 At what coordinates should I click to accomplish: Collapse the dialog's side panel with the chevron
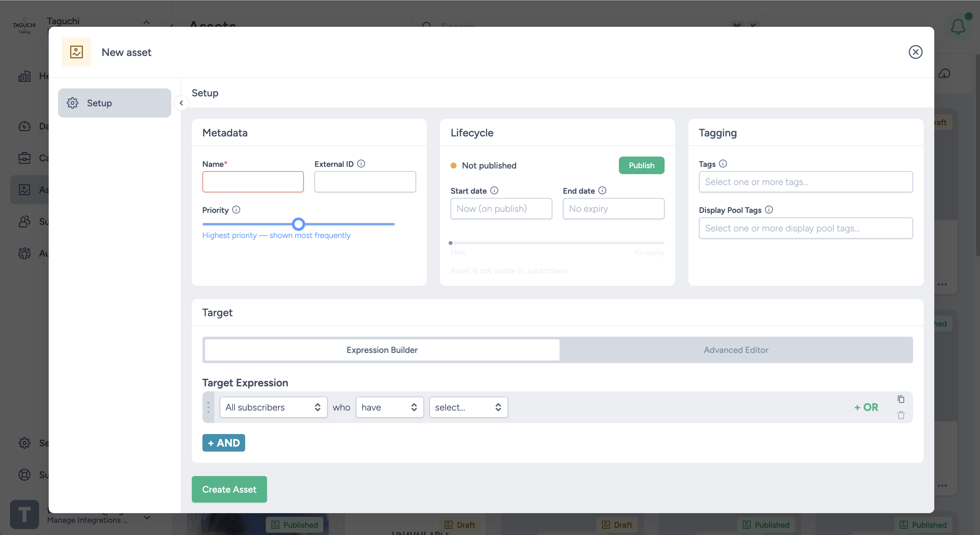[x=182, y=103]
